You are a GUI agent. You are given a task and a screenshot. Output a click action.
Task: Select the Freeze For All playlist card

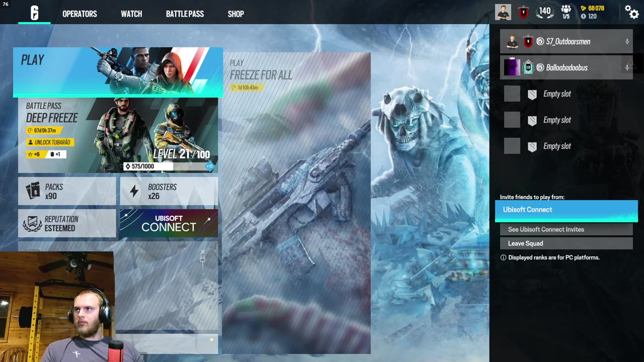pos(296,203)
